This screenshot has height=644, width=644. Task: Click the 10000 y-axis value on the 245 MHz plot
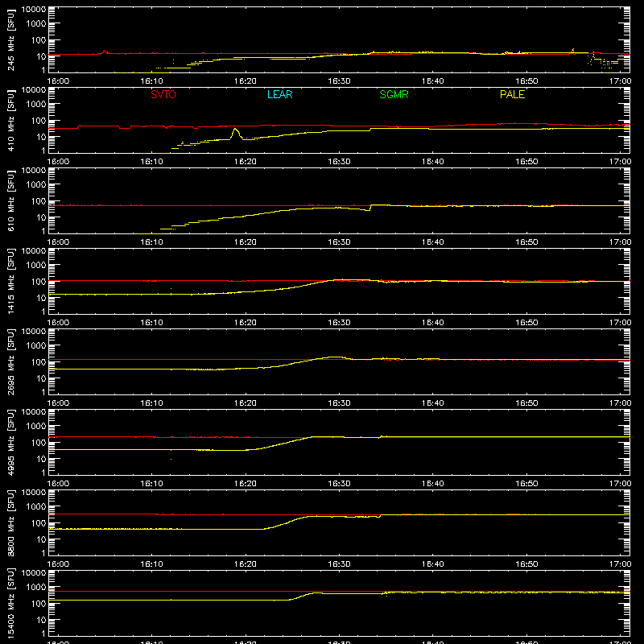pyautogui.click(x=34, y=10)
